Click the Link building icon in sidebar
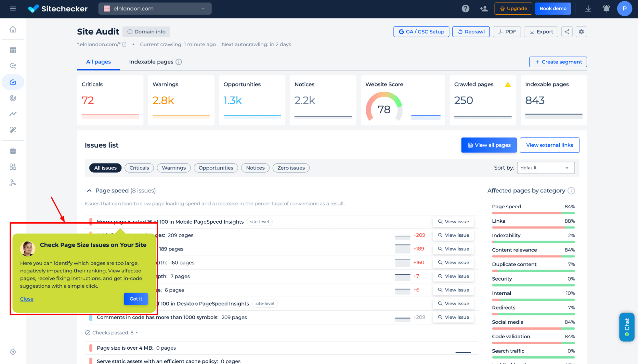Screen dimensions: 638x364 pos(13,183)
